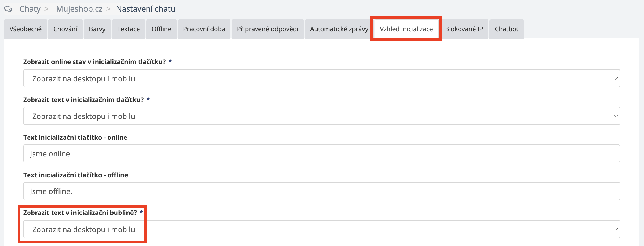Expand the online status display dropdown
644x246 pixels.
pyautogui.click(x=321, y=78)
